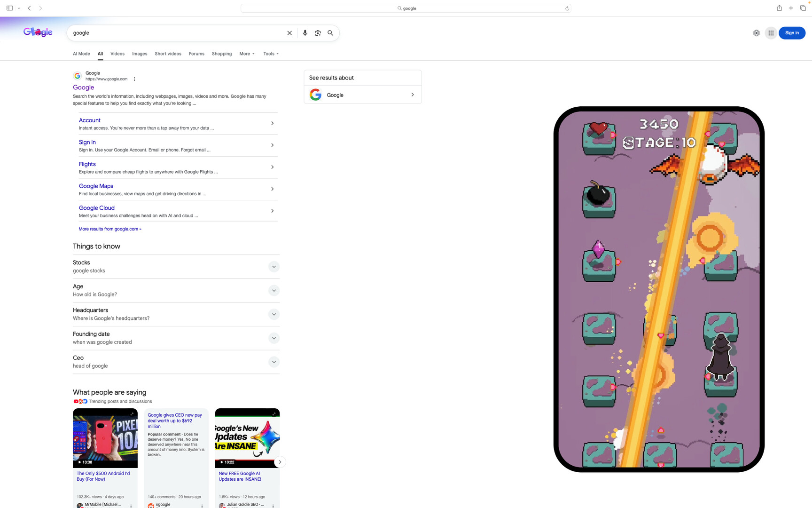The image size is (812, 508).
Task: Click the magnifier search submit icon
Action: (330, 33)
